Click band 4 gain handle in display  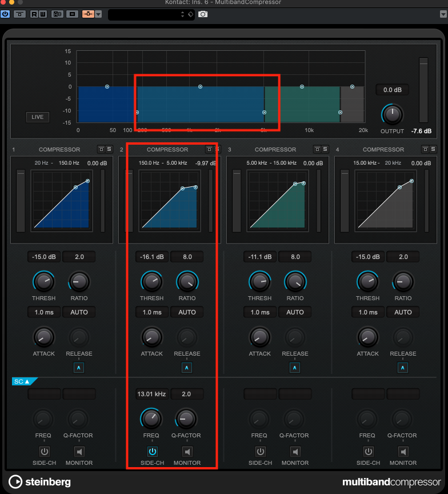[353, 87]
